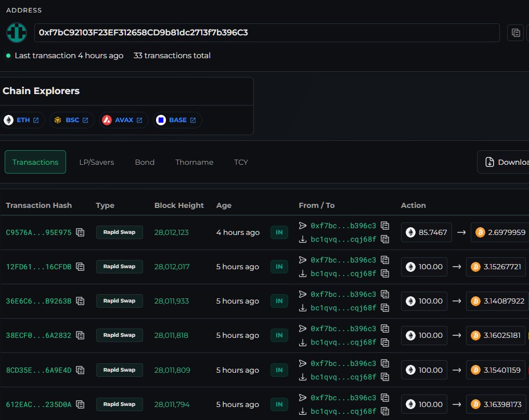Open the BASE chain explorer link
Viewport: 529px width, 420px height.
177,120
